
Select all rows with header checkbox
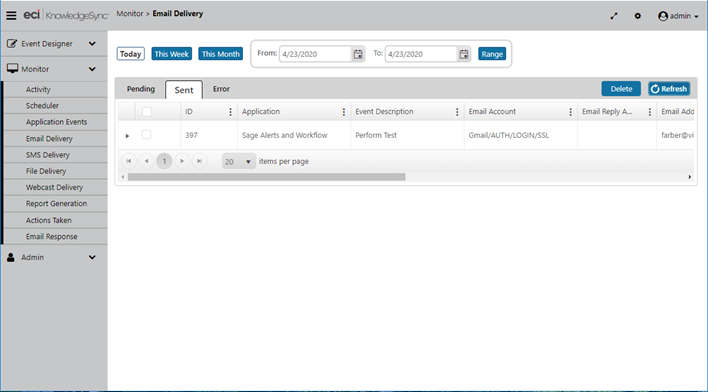[147, 112]
